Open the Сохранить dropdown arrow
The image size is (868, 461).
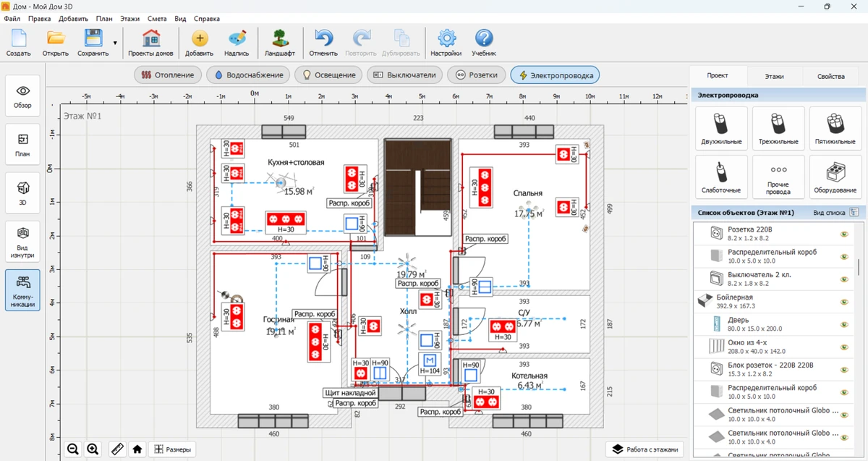pos(115,43)
